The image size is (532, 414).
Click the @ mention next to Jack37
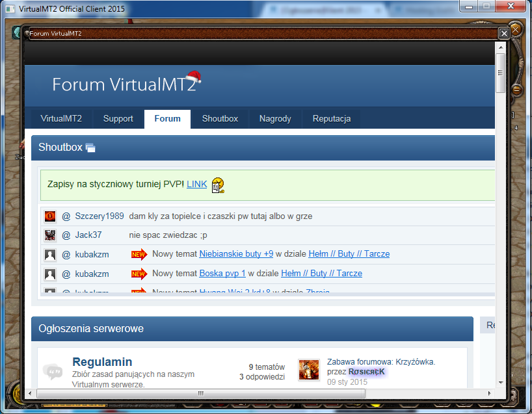(66, 235)
